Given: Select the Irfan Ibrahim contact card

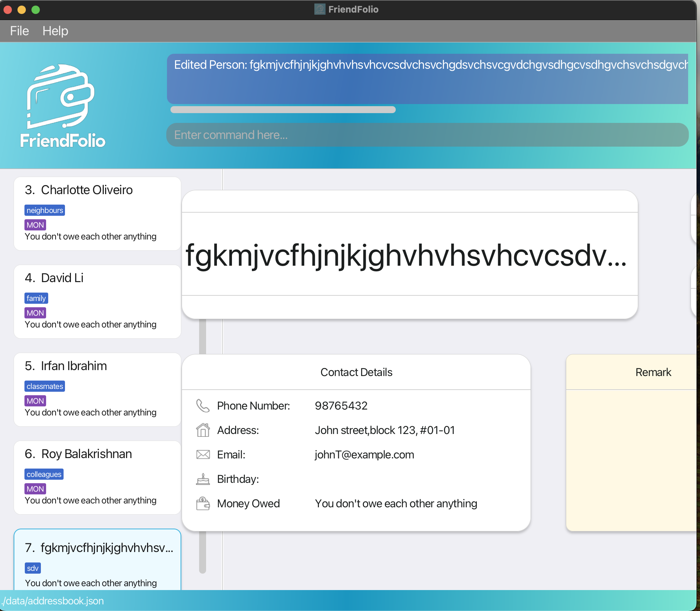Looking at the screenshot, I should click(97, 390).
